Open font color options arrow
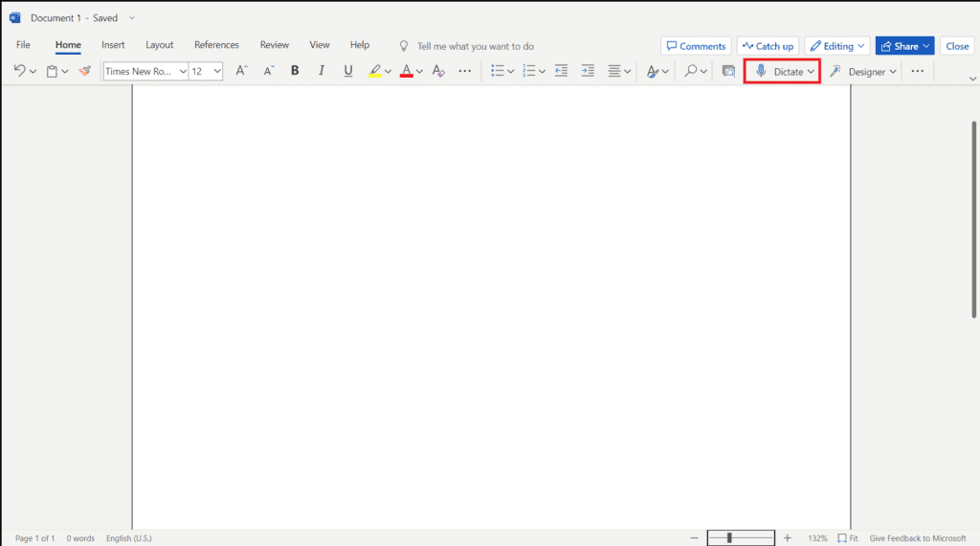 (x=419, y=72)
